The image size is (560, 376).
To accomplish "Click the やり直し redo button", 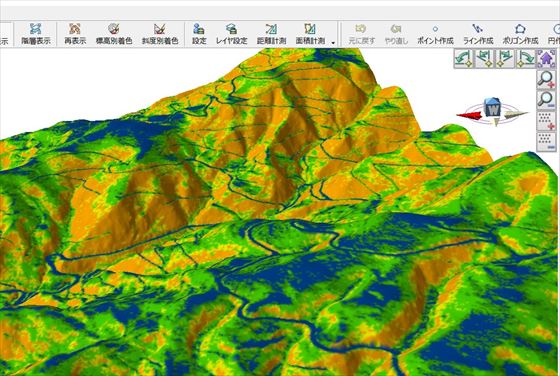I will (396, 34).
